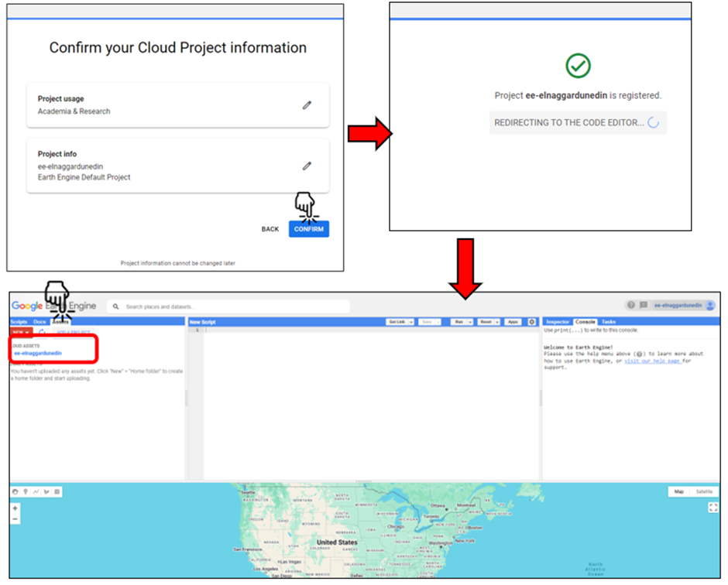
Task: Click the ee-elnaggardunedin project selector at top right
Action: click(678, 305)
